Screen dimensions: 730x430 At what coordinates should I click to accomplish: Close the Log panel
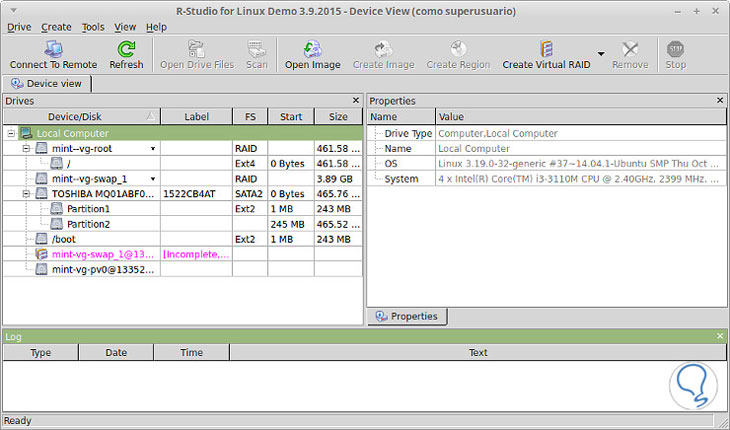(720, 336)
